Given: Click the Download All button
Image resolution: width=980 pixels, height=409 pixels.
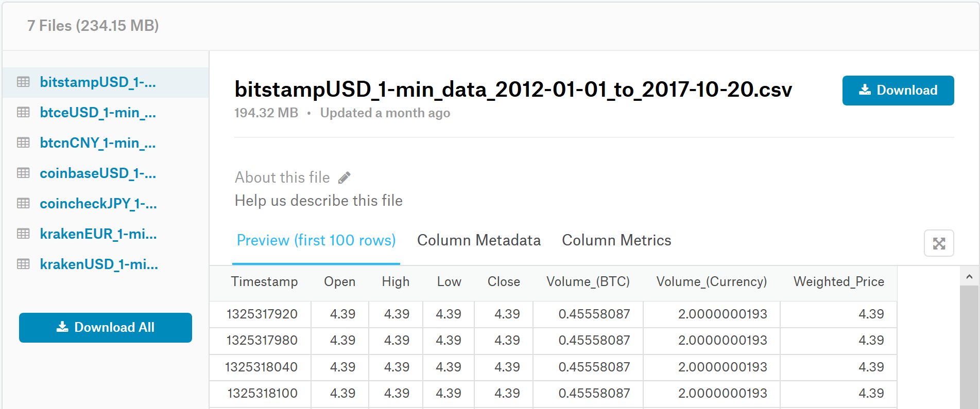Looking at the screenshot, I should pos(106,328).
